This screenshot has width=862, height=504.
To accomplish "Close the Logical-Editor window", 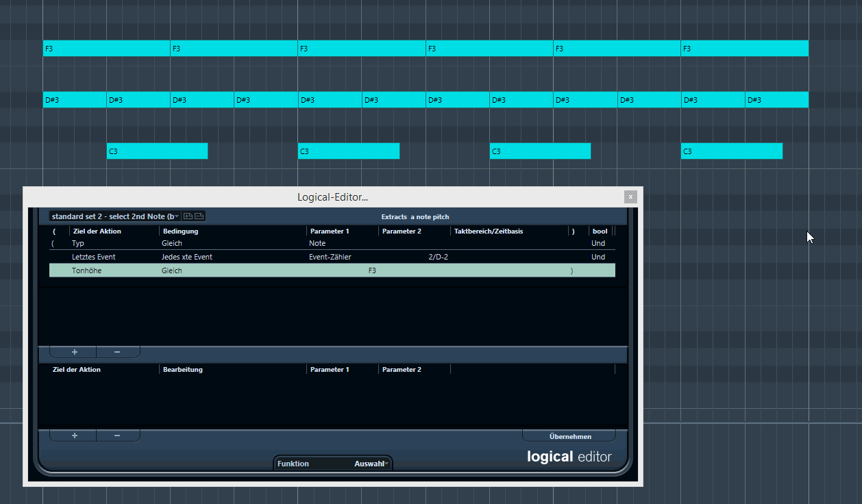I will point(630,197).
